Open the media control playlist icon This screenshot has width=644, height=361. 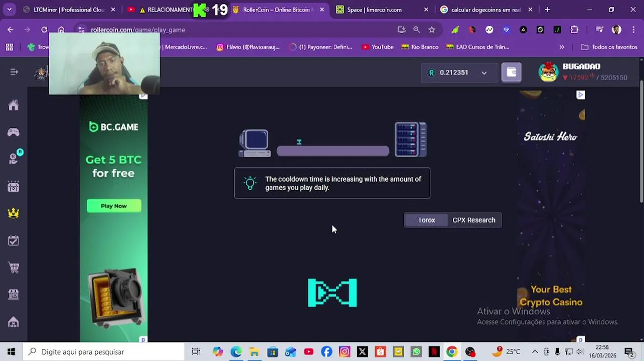[x=600, y=30]
